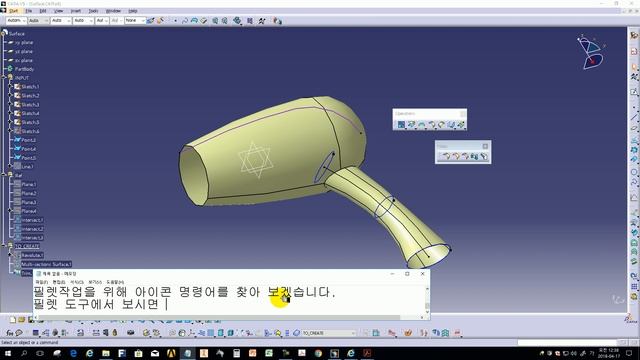640x360 pixels.
Task: Select Face-Face Fillet in the Fillets toolbar
Action: (474, 156)
